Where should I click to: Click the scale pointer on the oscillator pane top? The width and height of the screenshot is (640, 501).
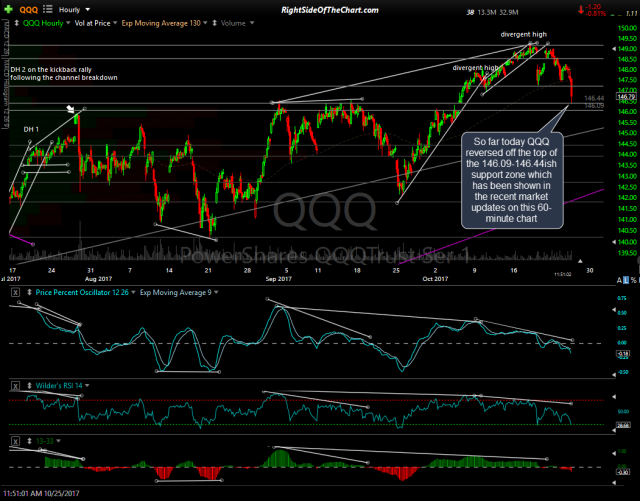(614, 310)
